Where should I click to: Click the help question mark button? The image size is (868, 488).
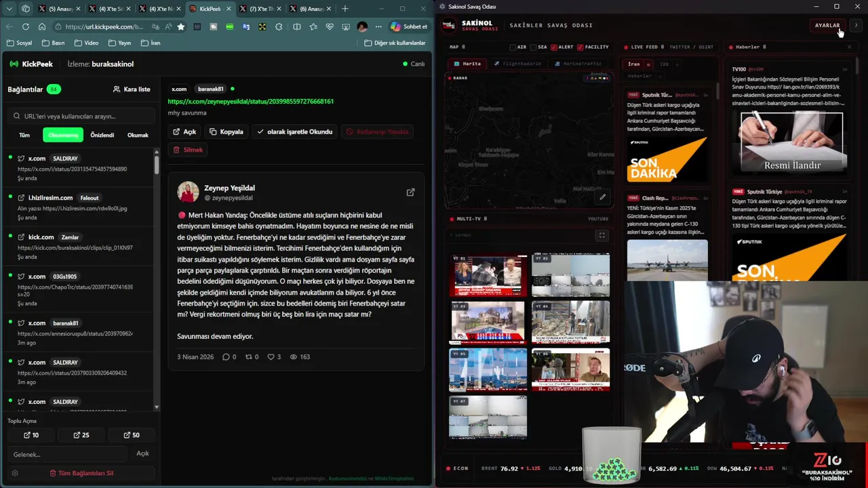(x=856, y=25)
